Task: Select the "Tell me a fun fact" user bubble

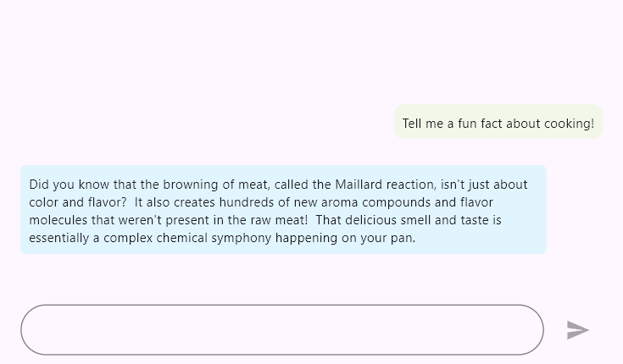Action: tap(498, 123)
